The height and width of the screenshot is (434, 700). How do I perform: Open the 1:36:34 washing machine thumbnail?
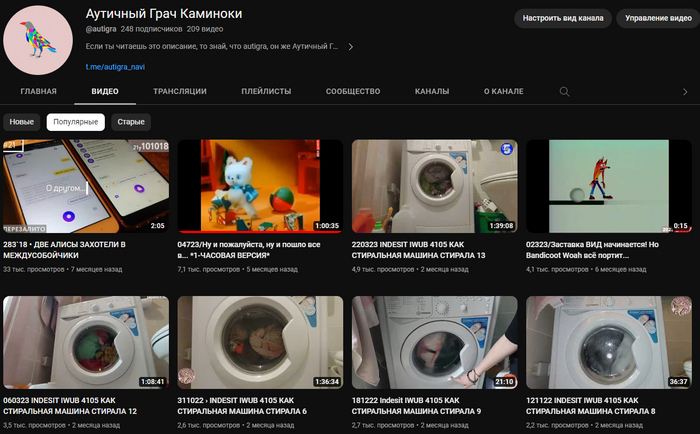260,342
